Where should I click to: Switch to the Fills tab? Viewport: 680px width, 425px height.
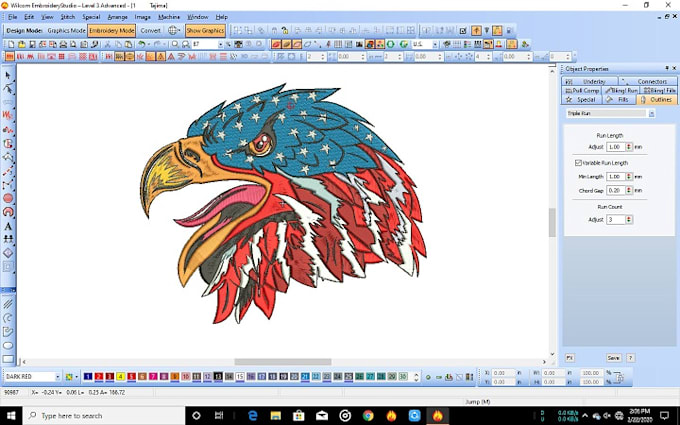click(x=618, y=99)
